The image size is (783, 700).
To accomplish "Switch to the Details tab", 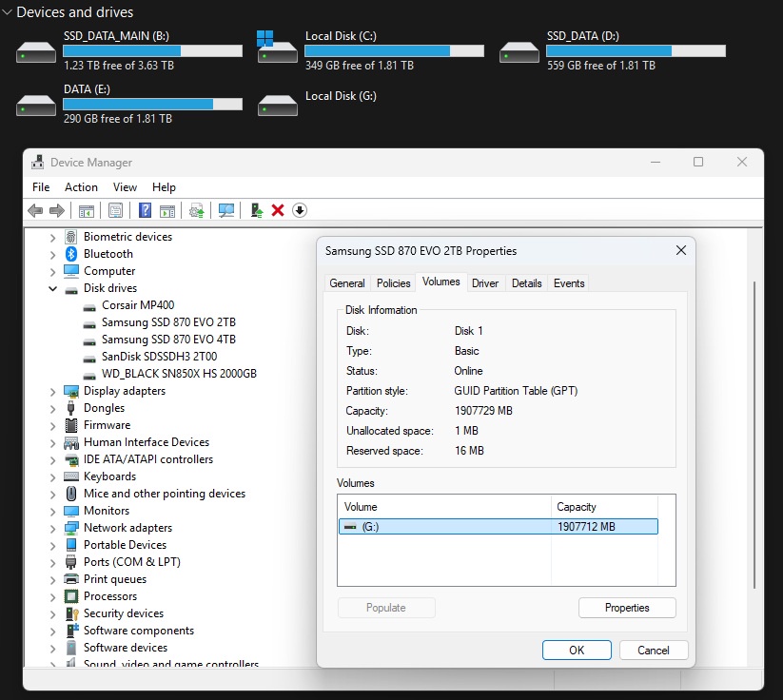I will 527,283.
